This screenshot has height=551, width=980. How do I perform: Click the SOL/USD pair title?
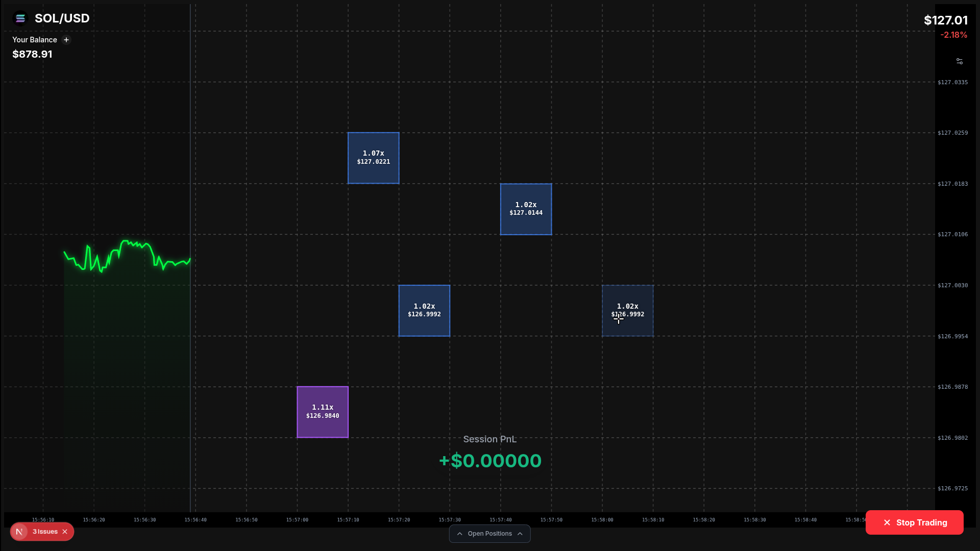(62, 18)
